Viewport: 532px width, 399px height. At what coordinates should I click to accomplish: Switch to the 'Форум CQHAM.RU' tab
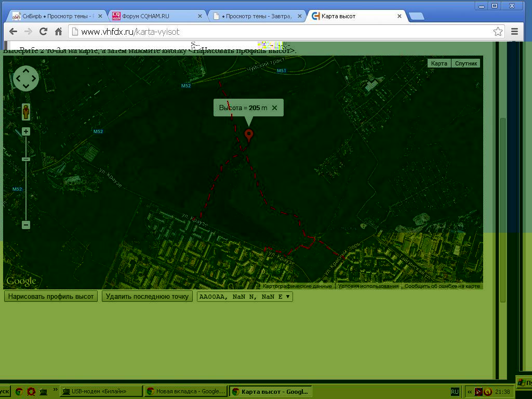point(156,16)
